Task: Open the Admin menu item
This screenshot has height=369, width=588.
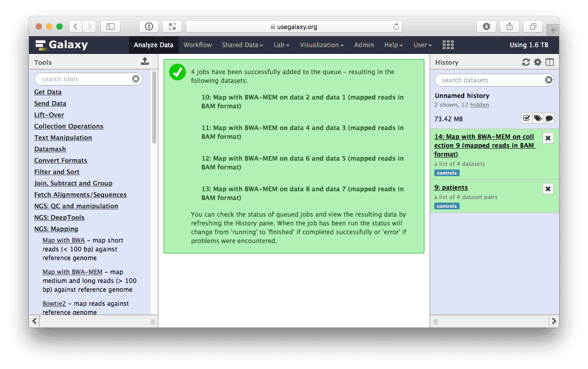Action: 364,45
